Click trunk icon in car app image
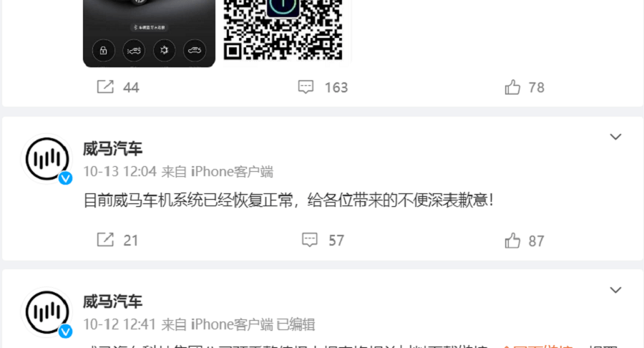Image resolution: width=644 pixels, height=348 pixels. click(194, 51)
